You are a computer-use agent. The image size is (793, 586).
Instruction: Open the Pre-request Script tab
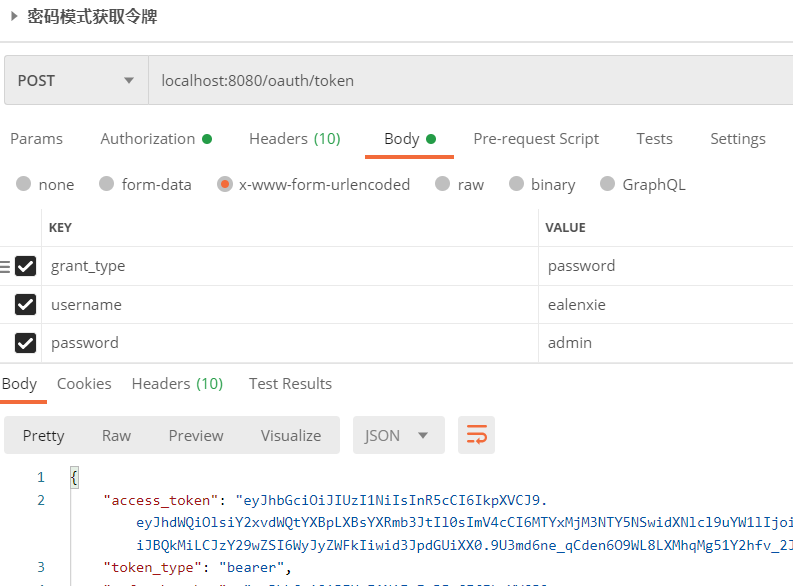[x=536, y=139]
